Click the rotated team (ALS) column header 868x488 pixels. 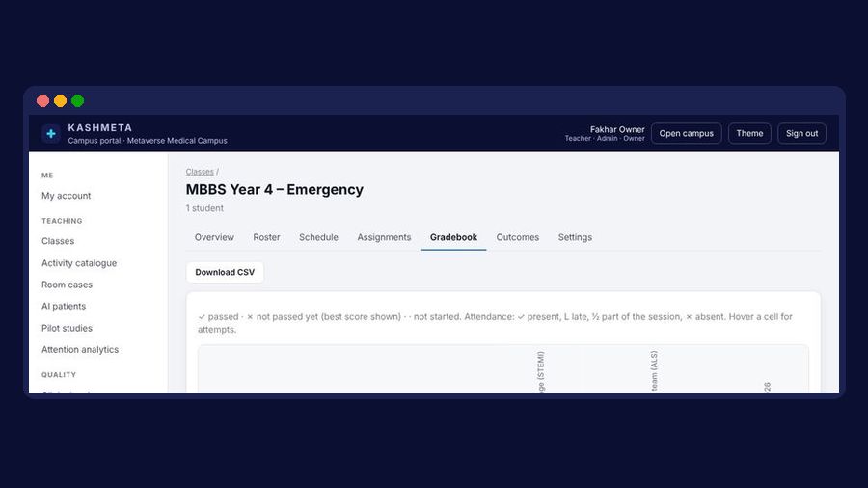coord(654,371)
